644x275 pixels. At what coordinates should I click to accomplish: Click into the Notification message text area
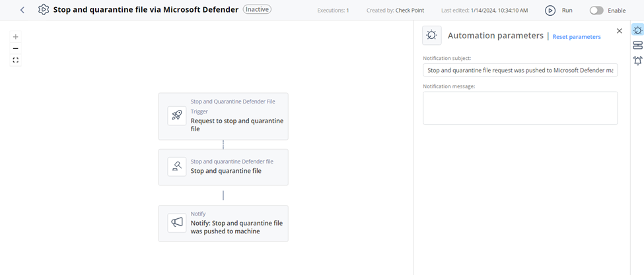[x=520, y=107]
